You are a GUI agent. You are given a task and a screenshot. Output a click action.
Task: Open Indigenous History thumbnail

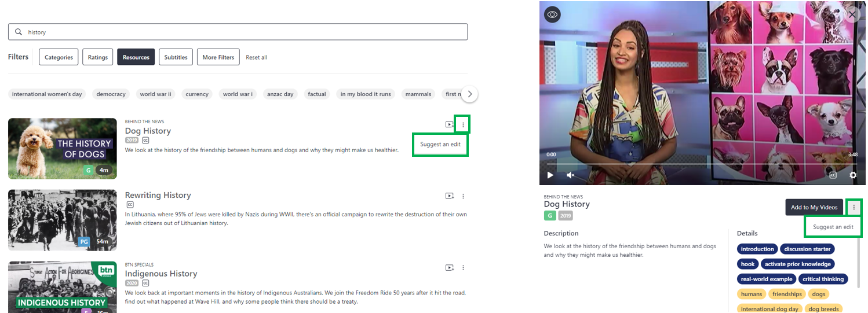coord(63,287)
